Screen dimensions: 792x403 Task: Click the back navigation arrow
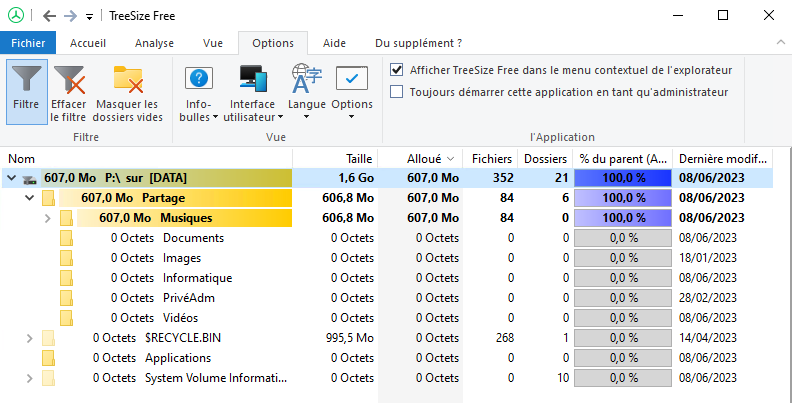[50, 16]
